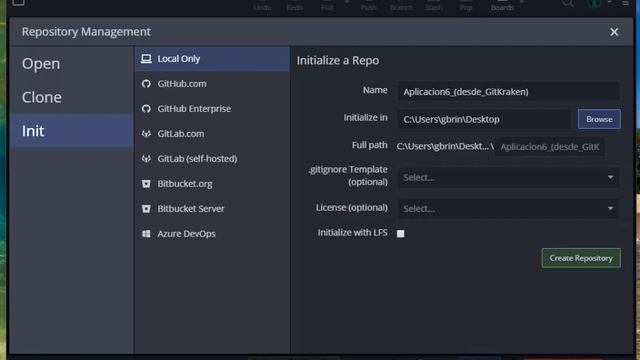Click the GitLab.com fox icon

[146, 133]
